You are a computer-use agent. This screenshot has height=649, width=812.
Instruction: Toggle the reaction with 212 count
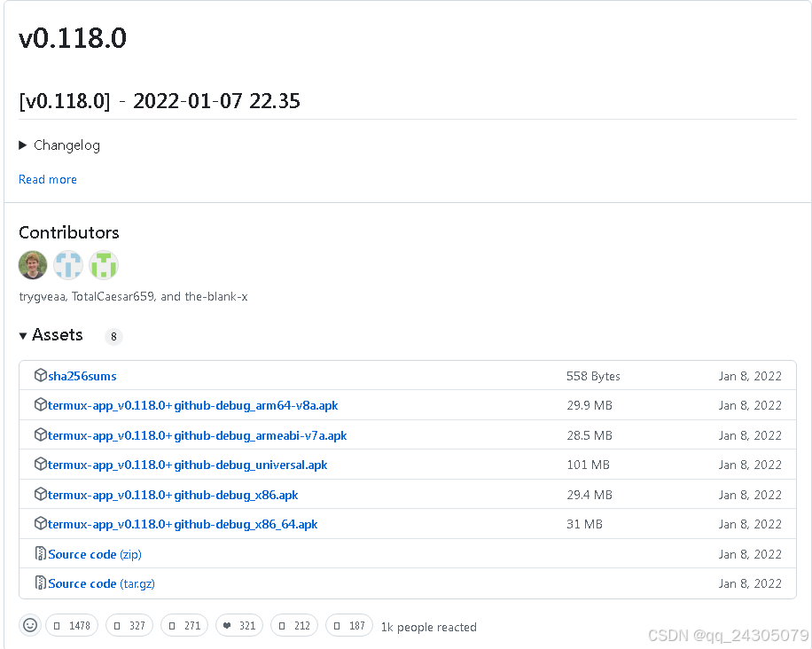coord(294,626)
